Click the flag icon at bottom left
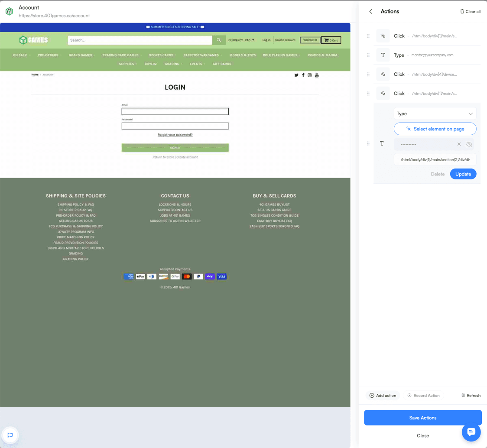 10,435
